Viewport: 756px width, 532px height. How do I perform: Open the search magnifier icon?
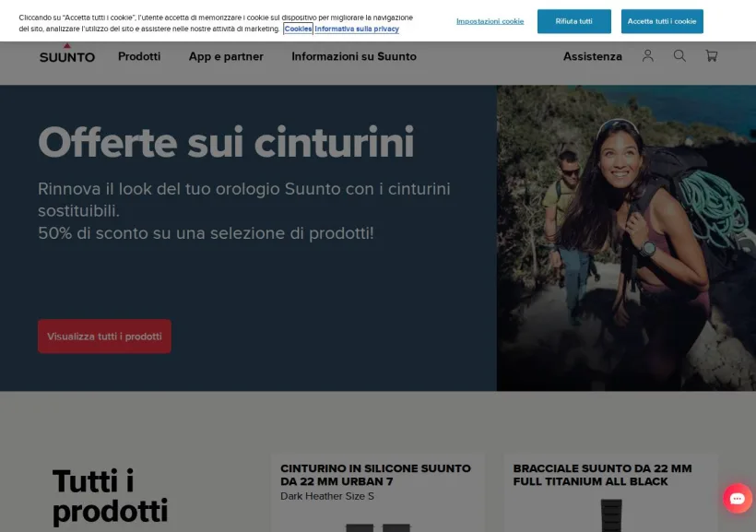click(x=679, y=56)
